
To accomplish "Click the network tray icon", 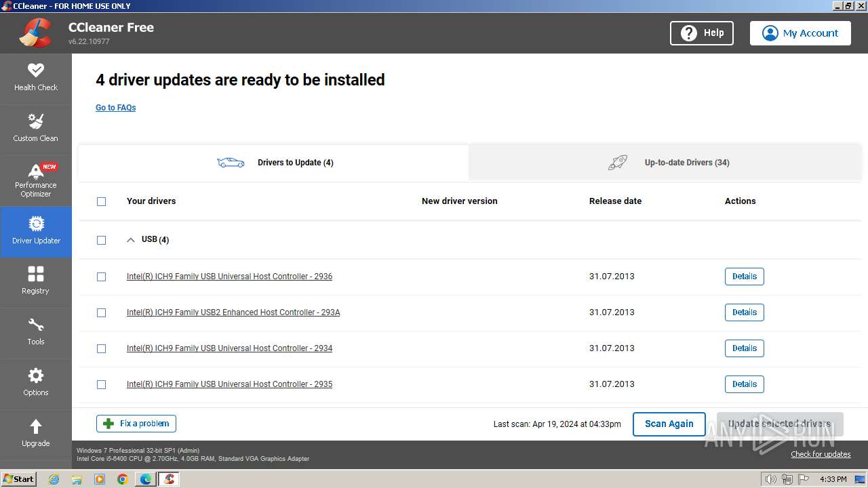I will coord(787,479).
